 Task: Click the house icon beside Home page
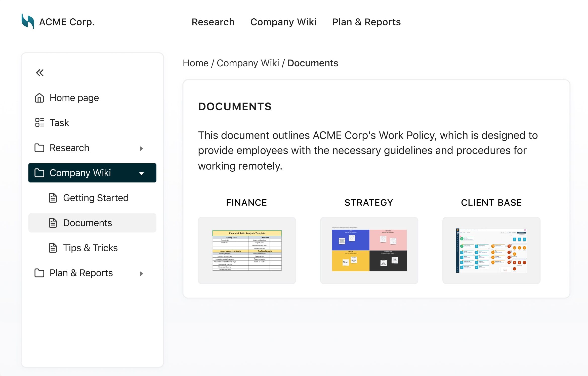tap(39, 98)
